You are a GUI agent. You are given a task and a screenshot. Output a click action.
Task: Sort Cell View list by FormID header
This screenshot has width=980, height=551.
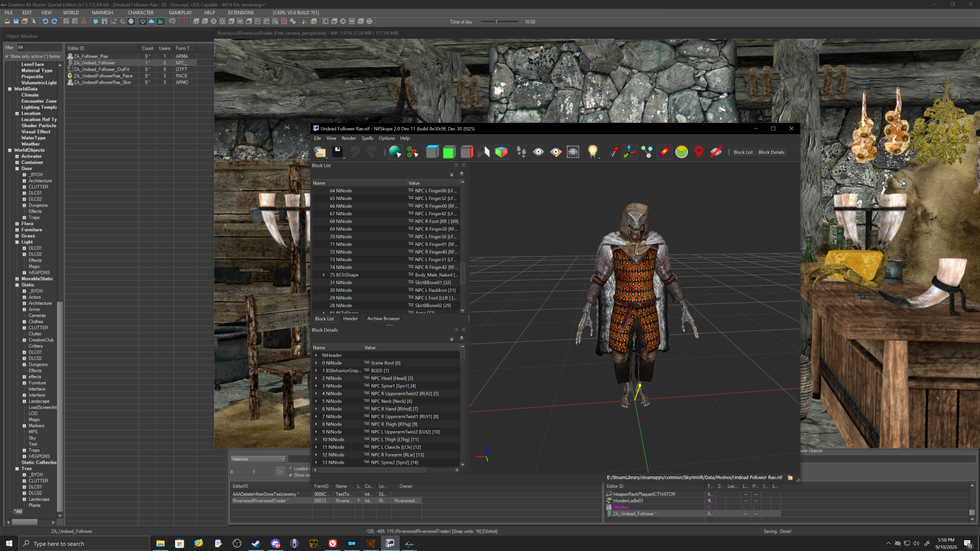[322, 486]
